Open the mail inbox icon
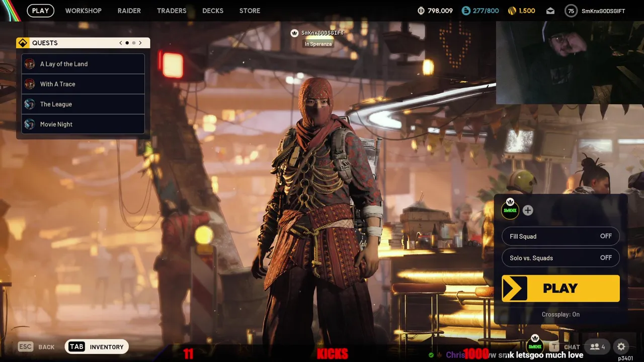This screenshot has width=644, height=362. (550, 11)
